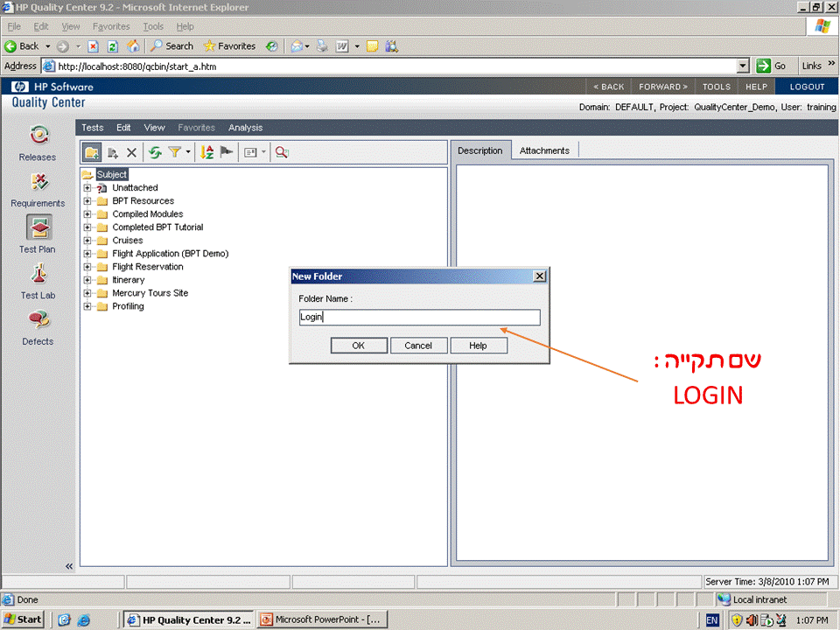Image resolution: width=840 pixels, height=630 pixels.
Task: Click the Delete X toolbar icon
Action: [132, 152]
